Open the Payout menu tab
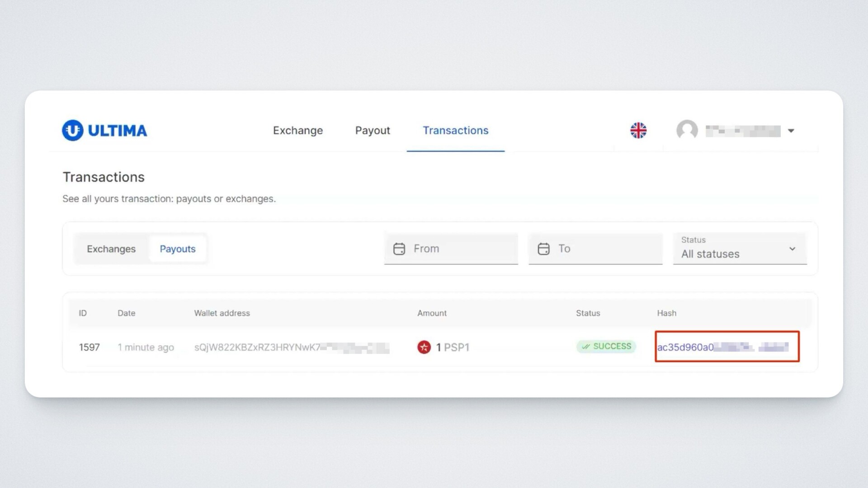 click(373, 131)
